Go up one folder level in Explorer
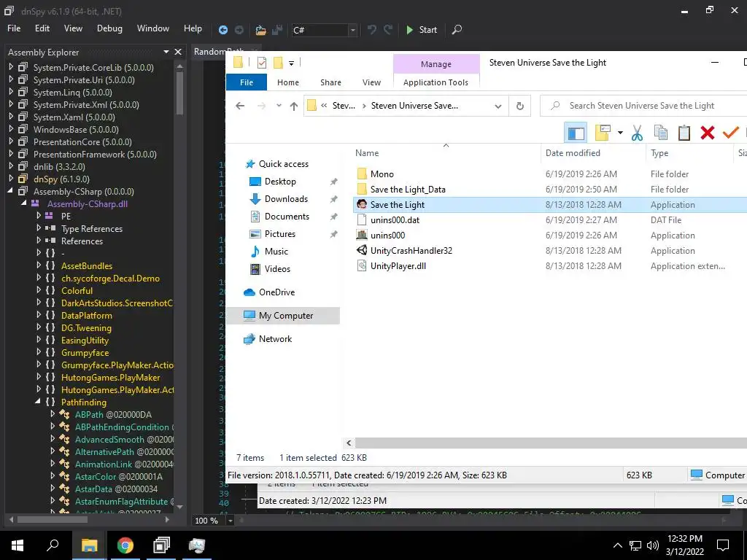This screenshot has width=747, height=560. pyautogui.click(x=294, y=106)
